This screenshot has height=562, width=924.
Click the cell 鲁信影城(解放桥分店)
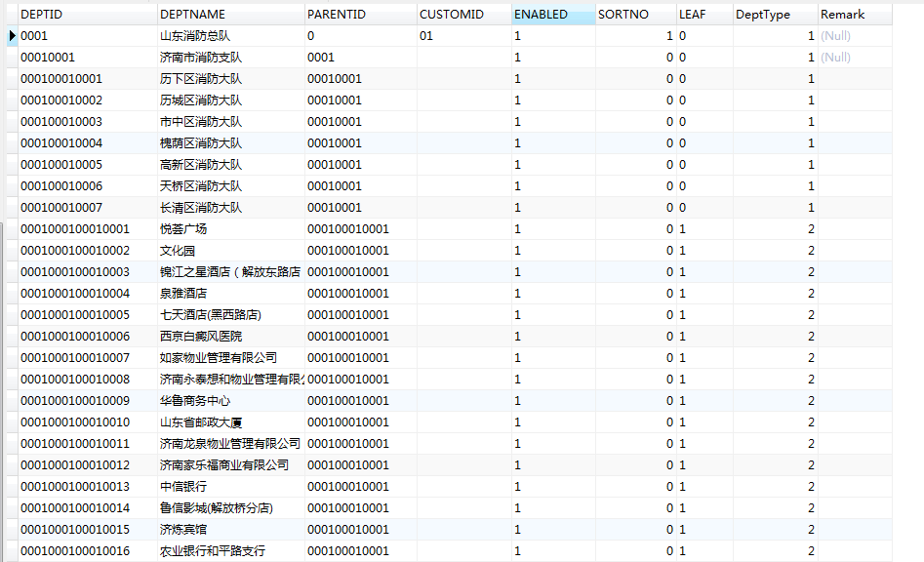pyautogui.click(x=231, y=508)
